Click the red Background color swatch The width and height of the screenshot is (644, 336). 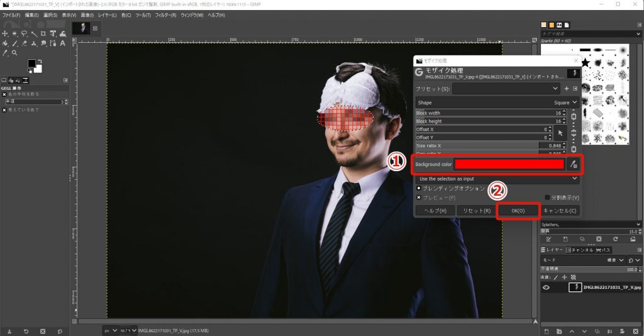tap(509, 164)
